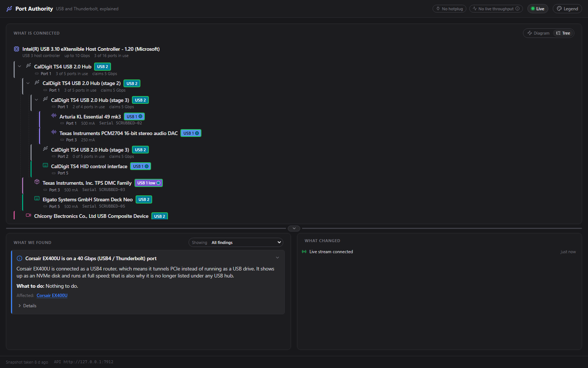Click the info icon on Corsair EX400U finding
Image resolution: width=588 pixels, height=368 pixels.
19,259
